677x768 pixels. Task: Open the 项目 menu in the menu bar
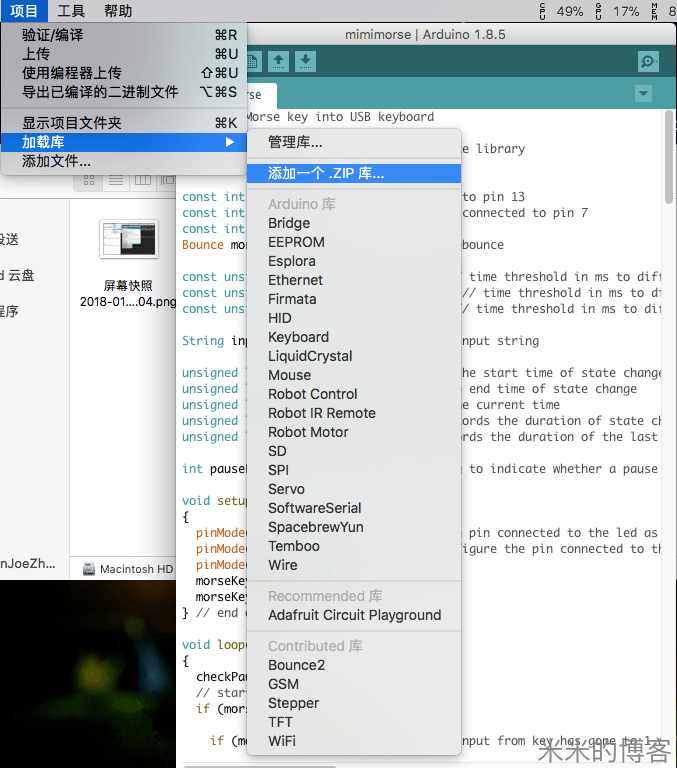pyautogui.click(x=24, y=11)
